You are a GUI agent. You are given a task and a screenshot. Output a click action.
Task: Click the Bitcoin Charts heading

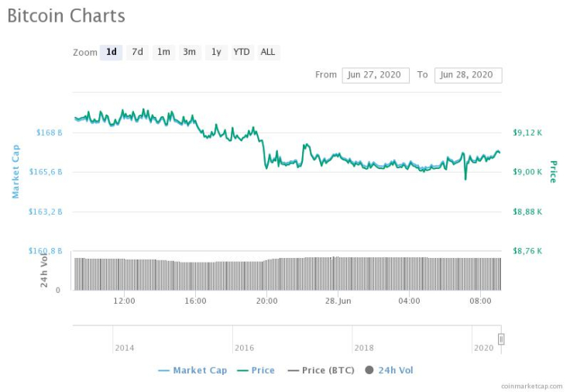[x=66, y=16]
